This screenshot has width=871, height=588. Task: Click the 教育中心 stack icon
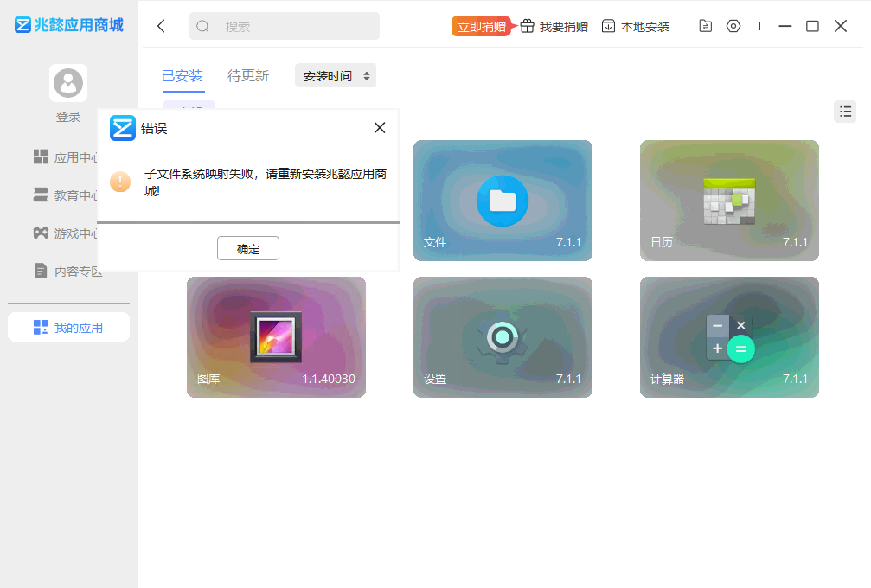pyautogui.click(x=41, y=195)
